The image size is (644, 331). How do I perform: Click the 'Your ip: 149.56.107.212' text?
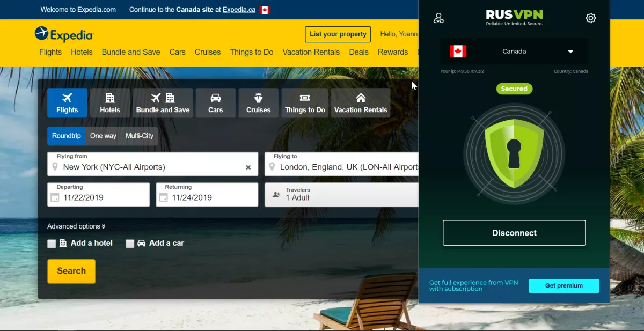coord(462,71)
